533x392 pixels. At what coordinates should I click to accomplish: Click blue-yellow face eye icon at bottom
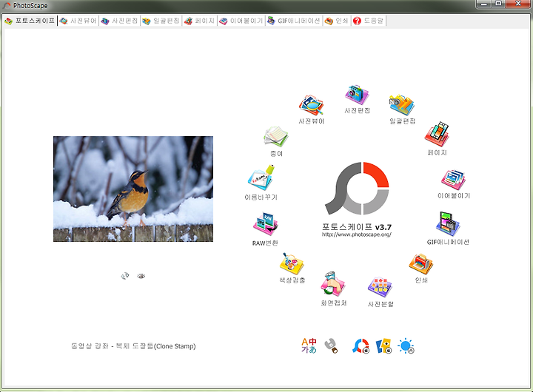pos(383,346)
